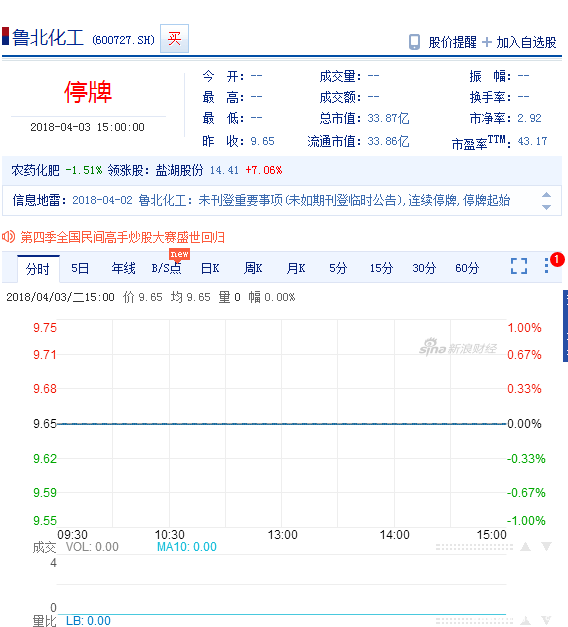Click the speaker icon by the promotion
568x627 pixels.
[9, 237]
